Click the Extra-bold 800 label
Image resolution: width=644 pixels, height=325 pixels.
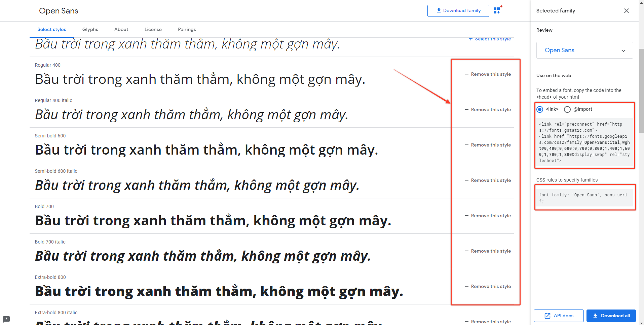click(x=50, y=277)
